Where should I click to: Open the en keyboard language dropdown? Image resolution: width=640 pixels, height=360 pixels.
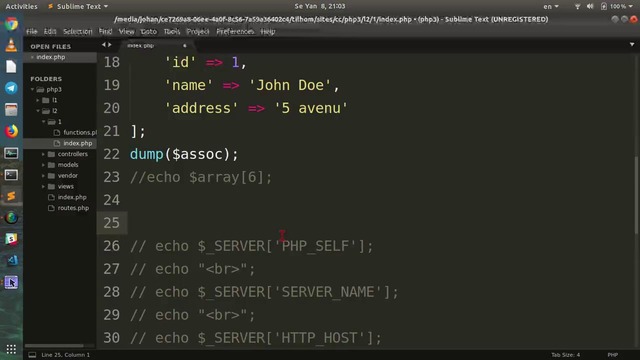tap(551, 6)
